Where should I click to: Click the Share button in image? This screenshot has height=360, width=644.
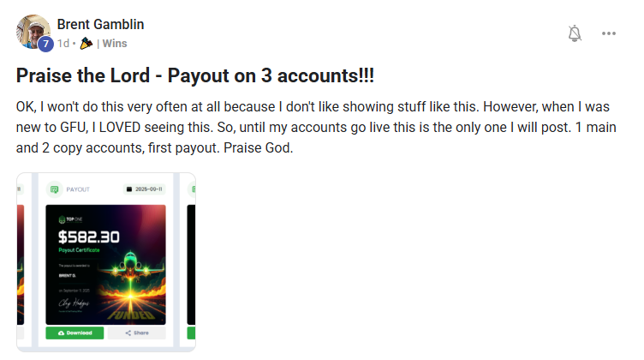(x=137, y=333)
